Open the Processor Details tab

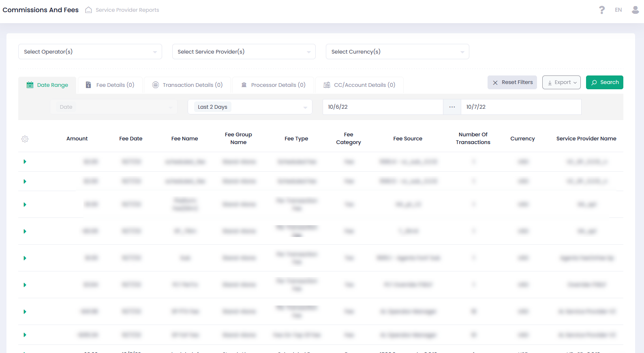click(x=274, y=85)
